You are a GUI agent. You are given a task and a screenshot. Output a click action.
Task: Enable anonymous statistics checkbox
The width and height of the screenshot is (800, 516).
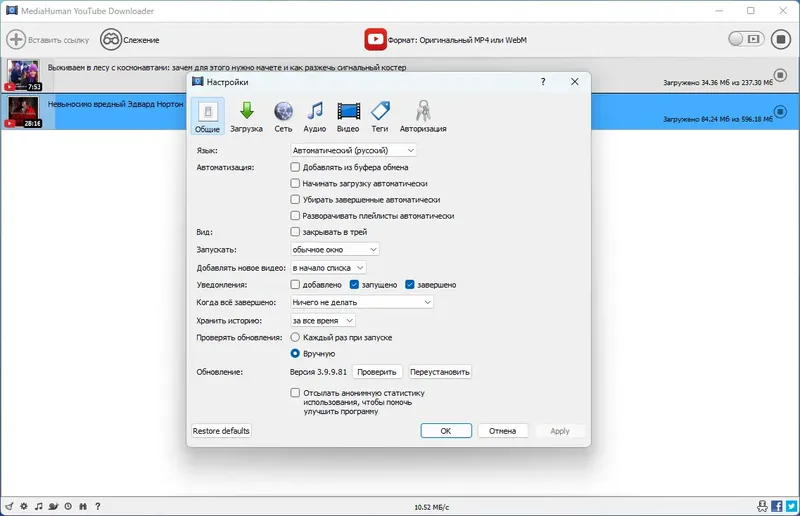(x=295, y=392)
